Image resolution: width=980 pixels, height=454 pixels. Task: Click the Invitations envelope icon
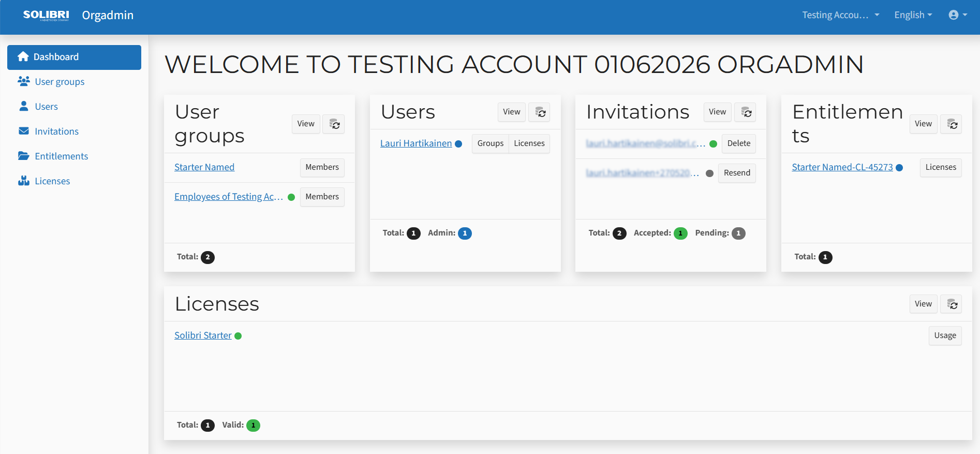(24, 131)
